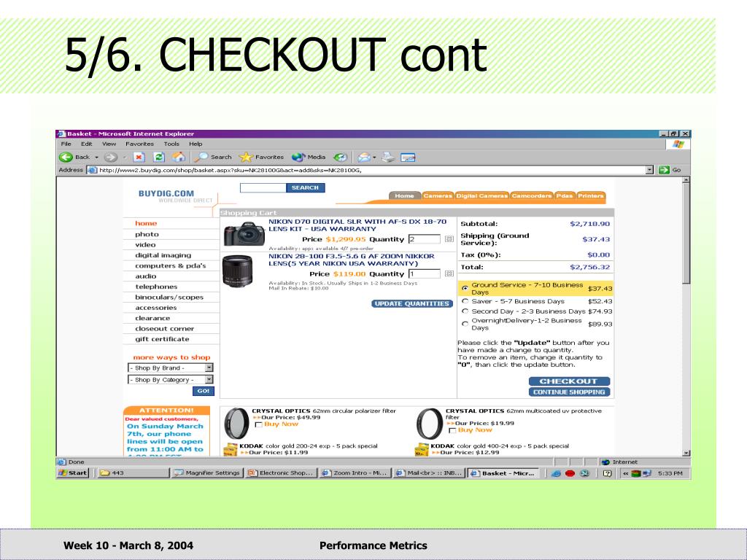The image size is (747, 560).
Task: Click the blue SEARCH button
Action: pos(306,187)
